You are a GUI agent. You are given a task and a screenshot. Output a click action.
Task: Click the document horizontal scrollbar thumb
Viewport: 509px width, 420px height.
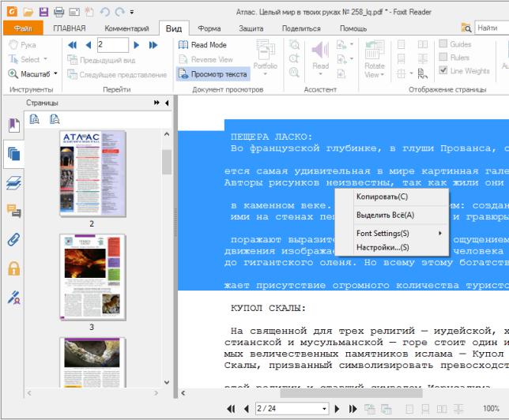351,393
